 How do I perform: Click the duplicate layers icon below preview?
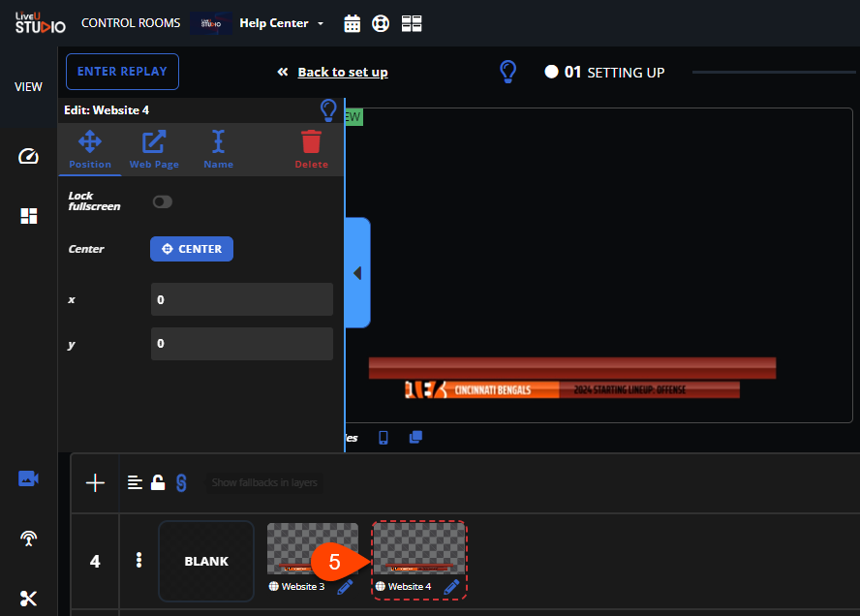point(415,437)
